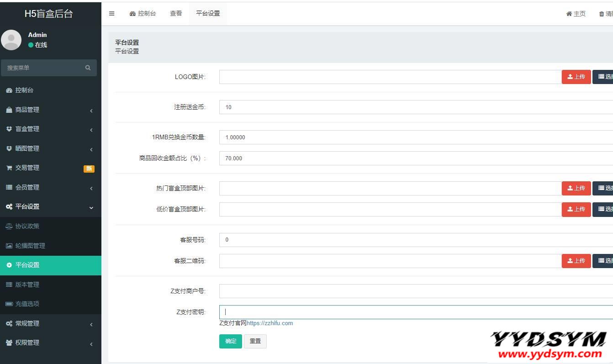Viewport: 613px width, 364px height.
Task: Open the https://zzhifu.com link
Action: (x=270, y=323)
